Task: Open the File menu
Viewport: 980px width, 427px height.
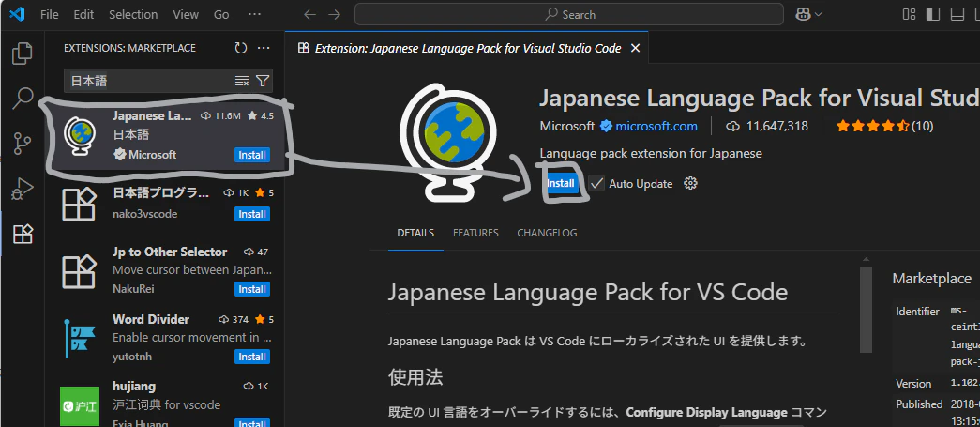Action: pos(50,14)
